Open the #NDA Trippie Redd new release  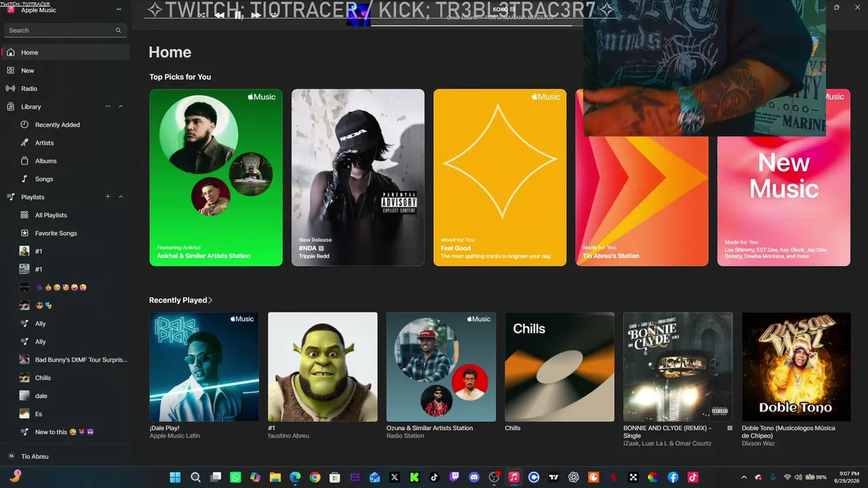[x=358, y=178]
